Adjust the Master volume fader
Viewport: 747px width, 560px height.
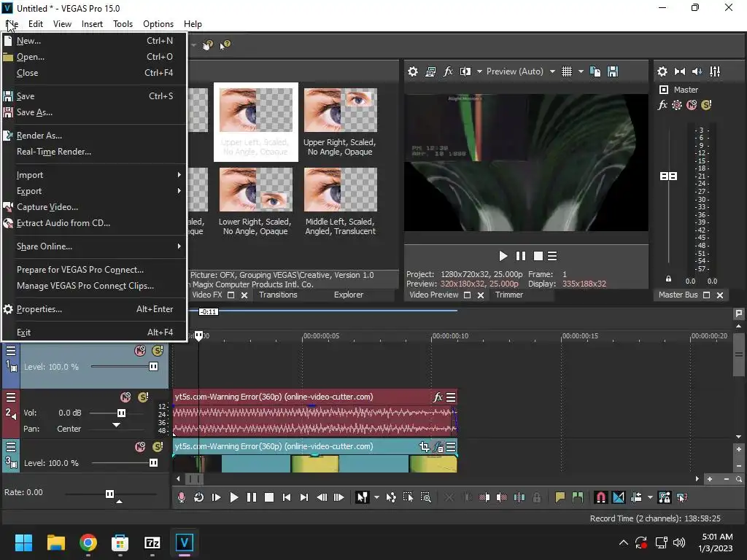[668, 176]
